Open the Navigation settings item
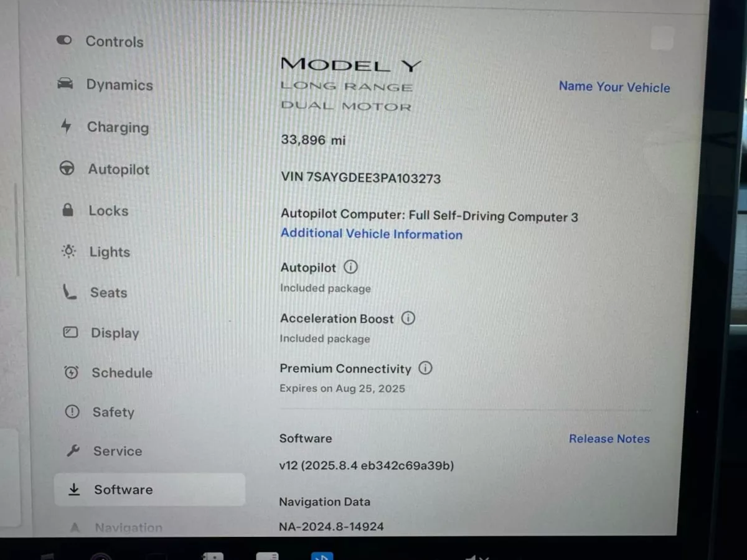The image size is (747, 560). [x=116, y=528]
